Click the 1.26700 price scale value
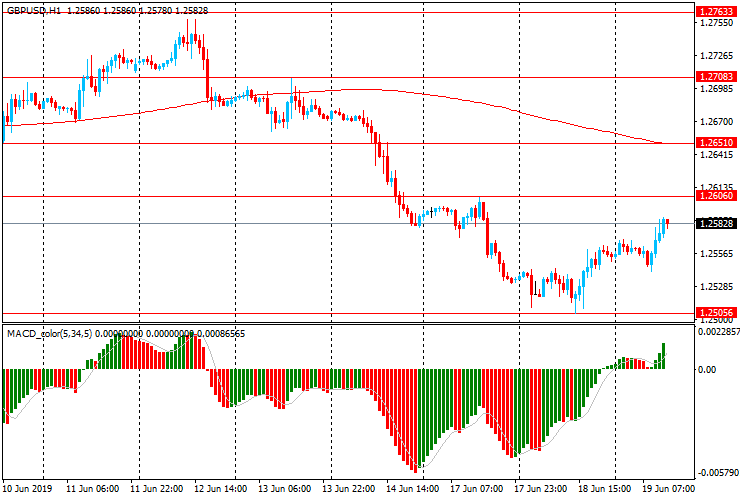The image size is (740, 500). [717, 122]
